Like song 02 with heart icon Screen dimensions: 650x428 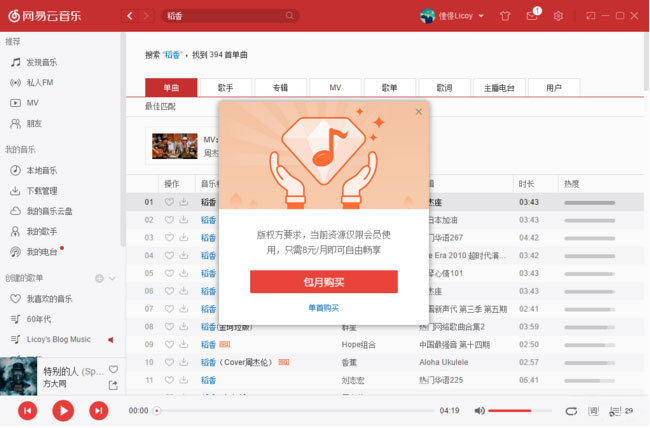click(169, 220)
